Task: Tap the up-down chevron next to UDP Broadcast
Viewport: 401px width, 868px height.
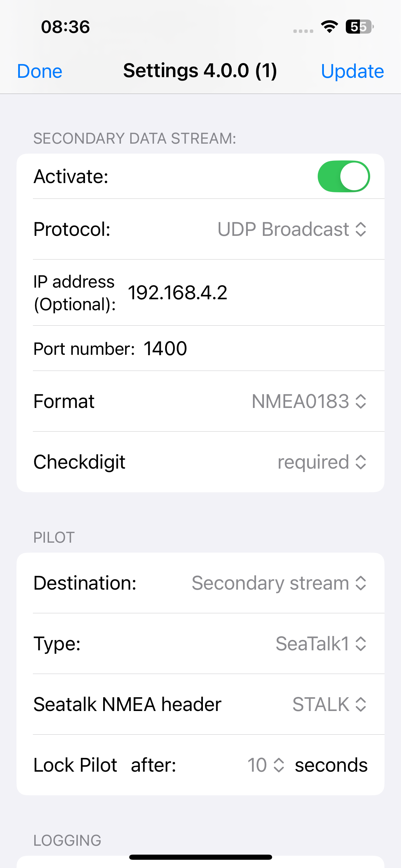Action: pyautogui.click(x=361, y=229)
